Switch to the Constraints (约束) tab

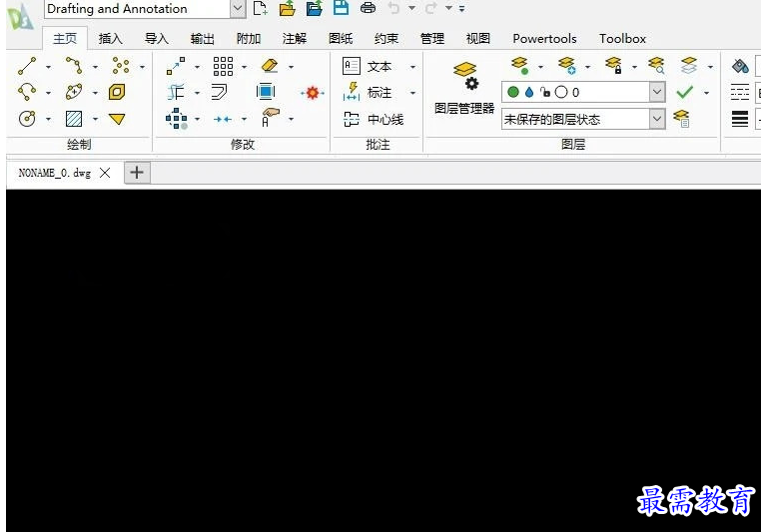click(386, 38)
